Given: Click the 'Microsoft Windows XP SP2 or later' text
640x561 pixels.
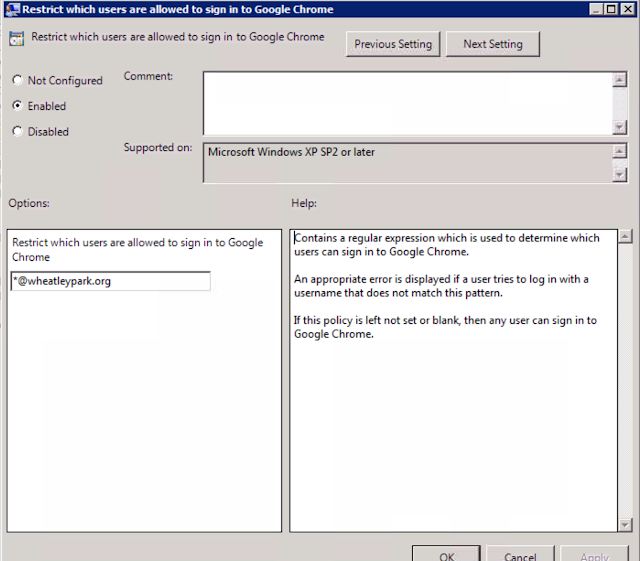Looking at the screenshot, I should (x=291, y=152).
